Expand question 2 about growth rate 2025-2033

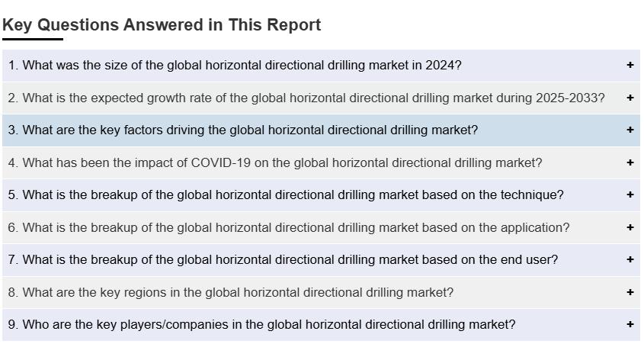click(306, 98)
